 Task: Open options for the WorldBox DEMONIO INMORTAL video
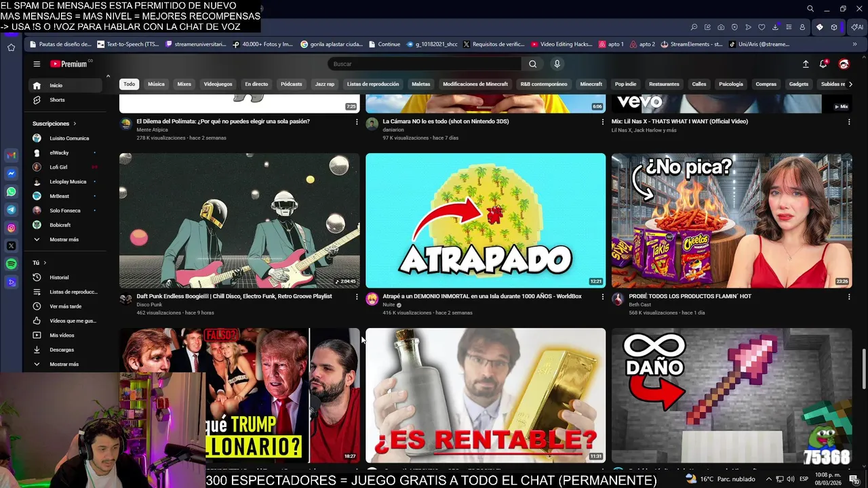coord(603,296)
